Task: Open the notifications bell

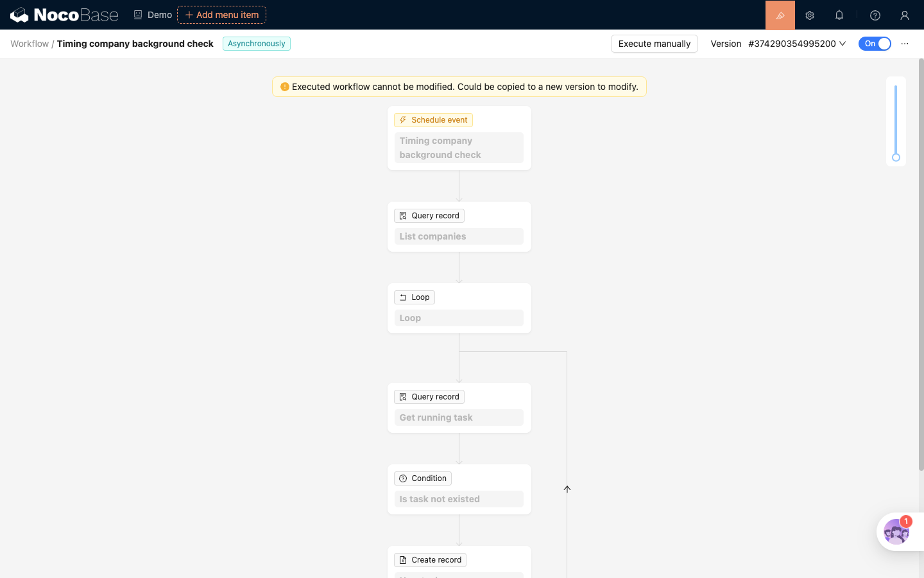Action: (x=839, y=15)
